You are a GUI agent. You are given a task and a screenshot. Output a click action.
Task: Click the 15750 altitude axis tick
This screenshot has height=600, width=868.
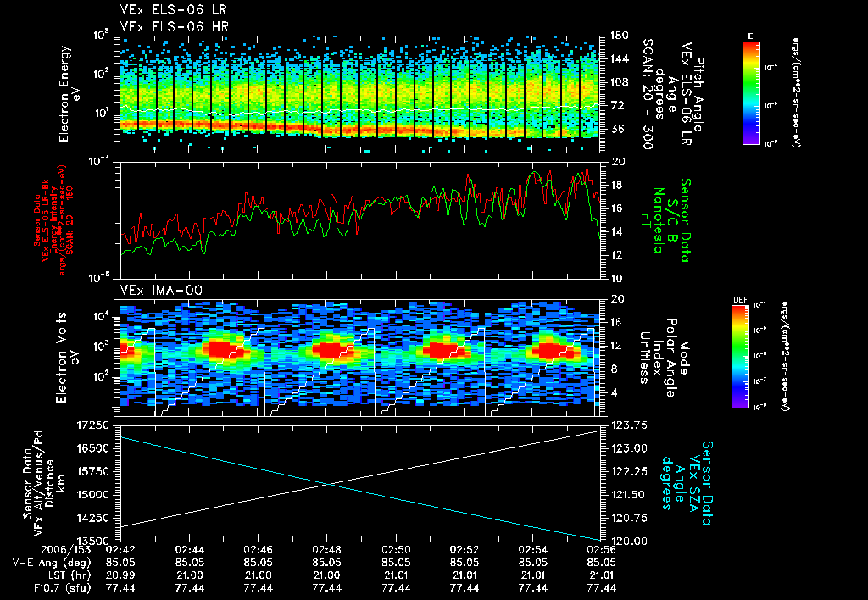pos(93,471)
